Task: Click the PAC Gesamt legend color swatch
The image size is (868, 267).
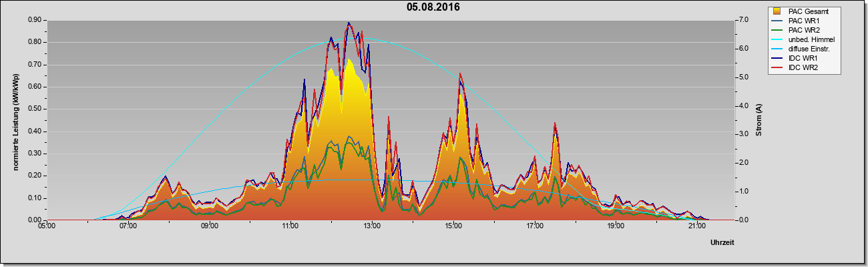Action: tap(777, 11)
